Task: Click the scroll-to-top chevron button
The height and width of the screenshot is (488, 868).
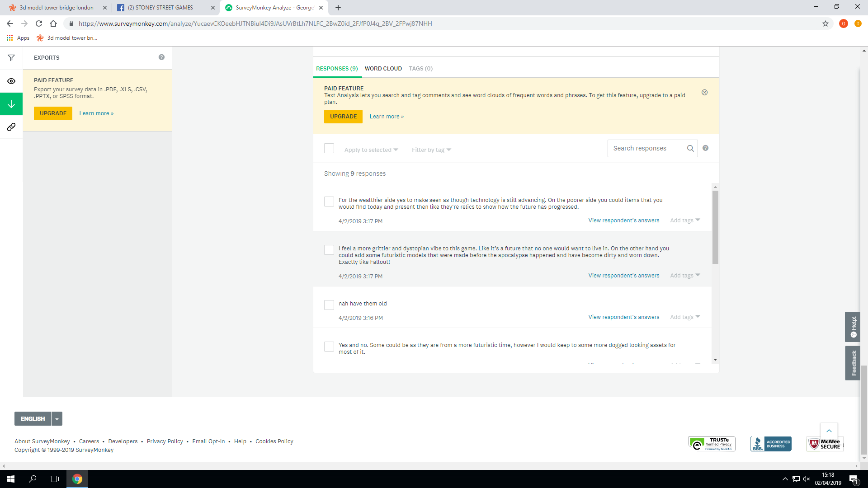Action: tap(829, 431)
